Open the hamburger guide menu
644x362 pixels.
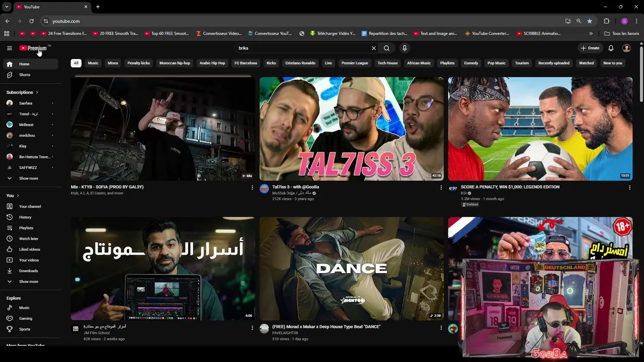[10, 48]
